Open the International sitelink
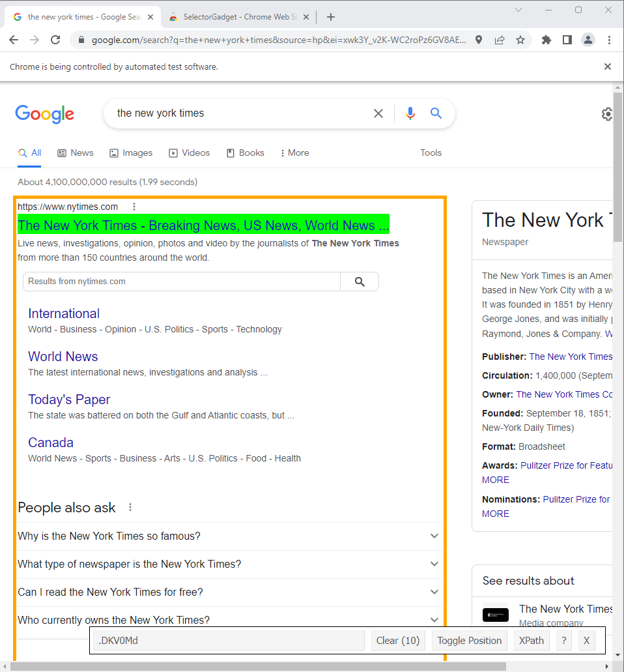The height and width of the screenshot is (672, 624). (x=64, y=314)
